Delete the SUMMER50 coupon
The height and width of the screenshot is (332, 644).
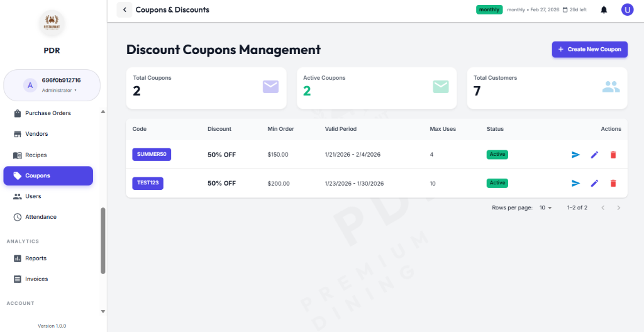click(x=613, y=155)
